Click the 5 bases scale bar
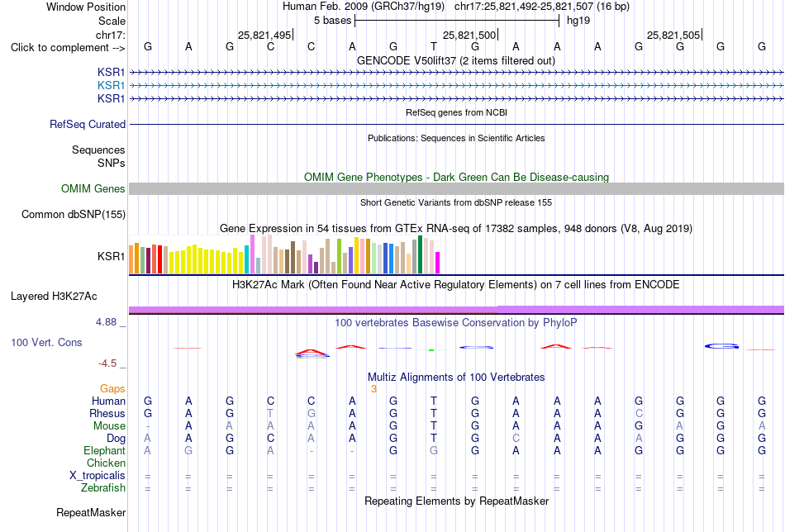 click(457, 21)
